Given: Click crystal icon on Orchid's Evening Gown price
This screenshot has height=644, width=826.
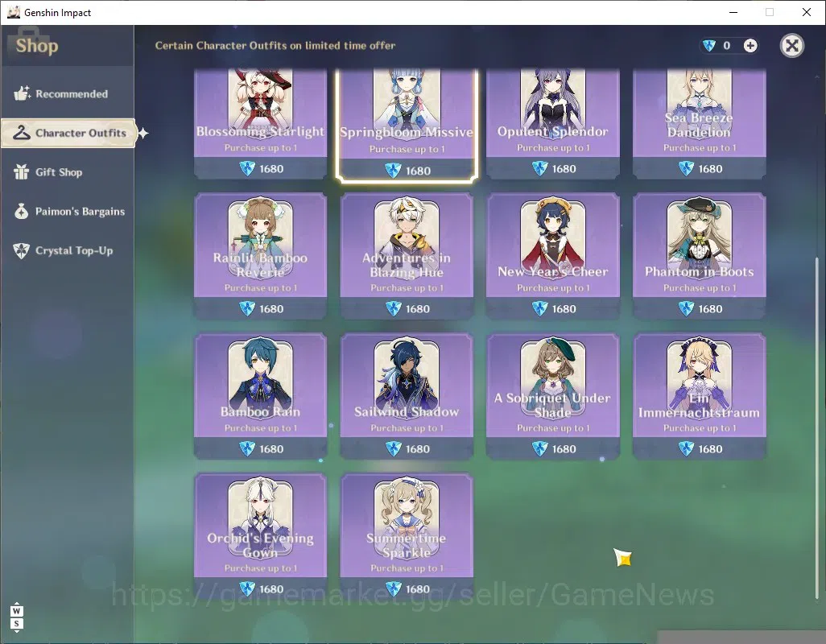Looking at the screenshot, I should tap(247, 588).
